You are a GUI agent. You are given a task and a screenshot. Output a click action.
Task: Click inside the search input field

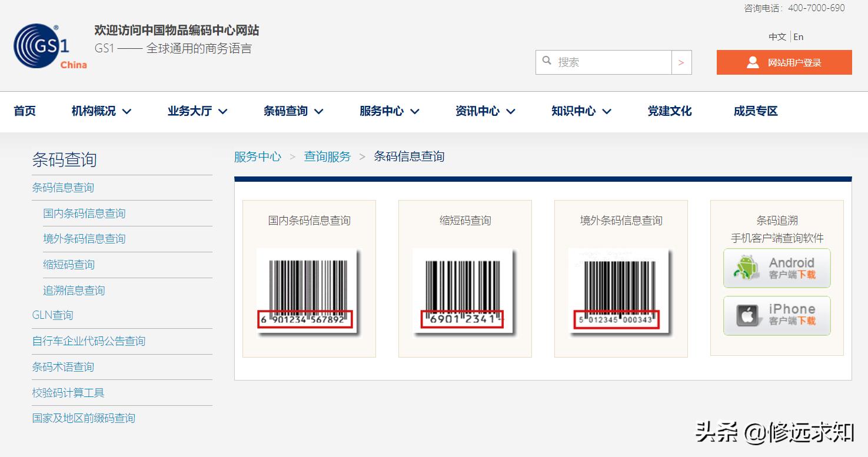pos(606,61)
